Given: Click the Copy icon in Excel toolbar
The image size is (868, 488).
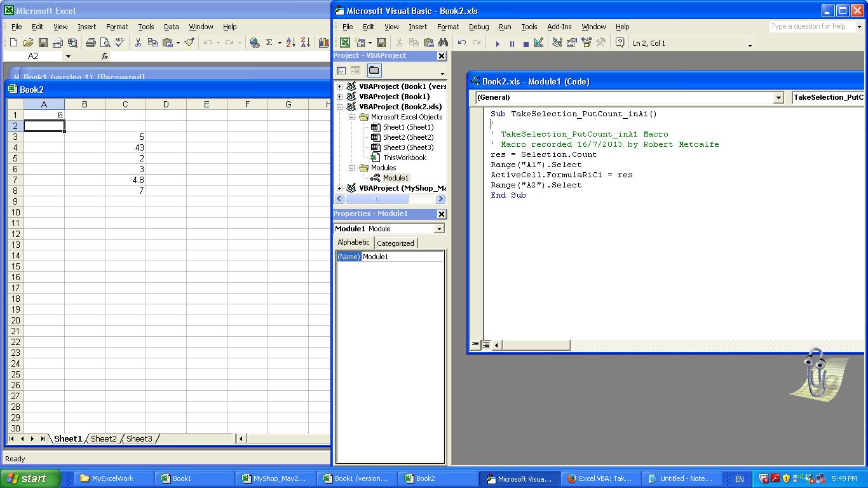Looking at the screenshot, I should coord(153,43).
